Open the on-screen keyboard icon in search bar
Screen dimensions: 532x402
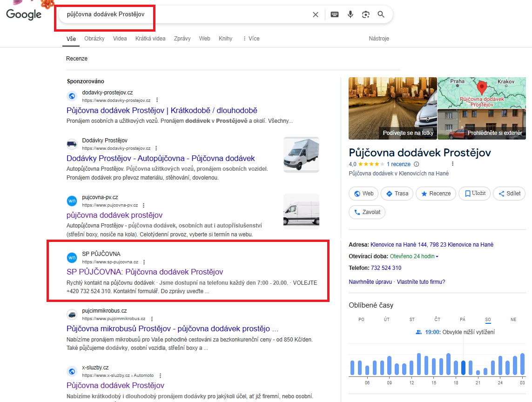335,14
